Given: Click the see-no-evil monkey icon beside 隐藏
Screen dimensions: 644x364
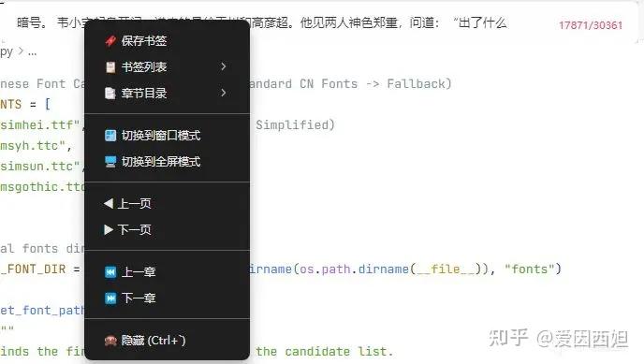Looking at the screenshot, I should [110, 341].
